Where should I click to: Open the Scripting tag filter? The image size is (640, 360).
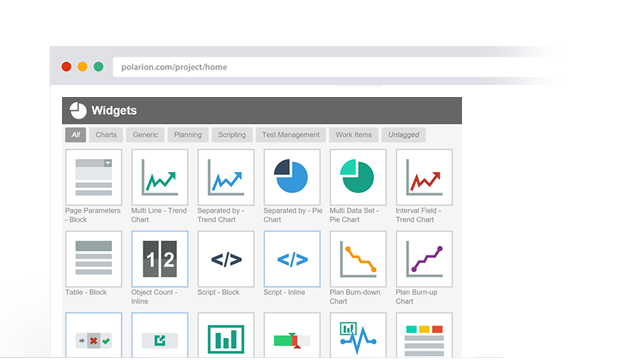pos(232,135)
